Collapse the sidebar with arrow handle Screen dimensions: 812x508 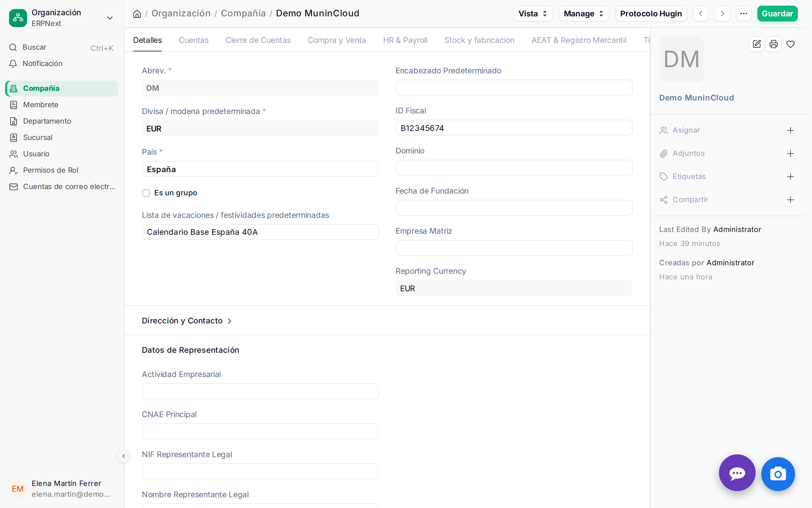(x=123, y=456)
